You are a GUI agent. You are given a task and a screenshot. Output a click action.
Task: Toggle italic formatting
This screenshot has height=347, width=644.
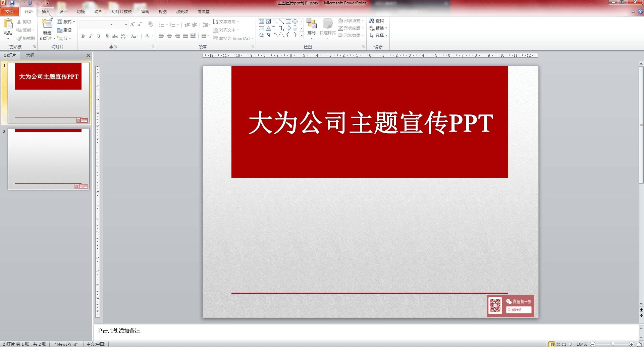coord(91,36)
